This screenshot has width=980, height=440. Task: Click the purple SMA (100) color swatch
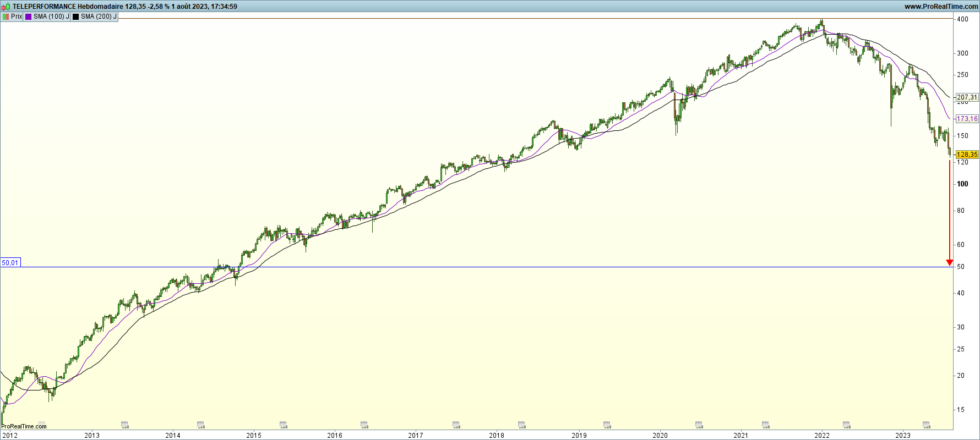pos(29,16)
